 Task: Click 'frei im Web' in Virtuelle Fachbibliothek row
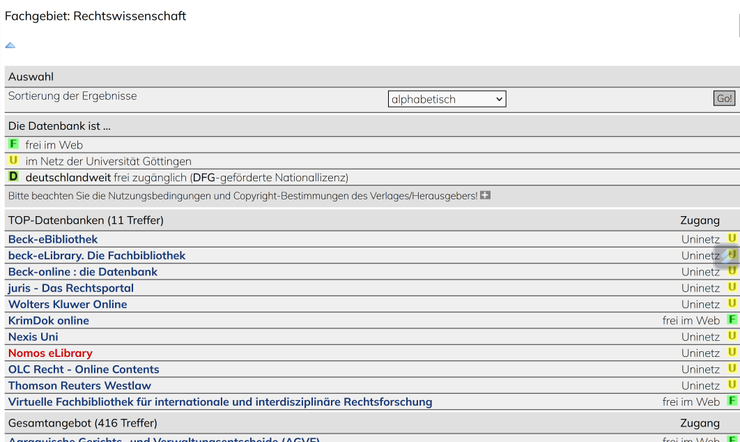(691, 402)
